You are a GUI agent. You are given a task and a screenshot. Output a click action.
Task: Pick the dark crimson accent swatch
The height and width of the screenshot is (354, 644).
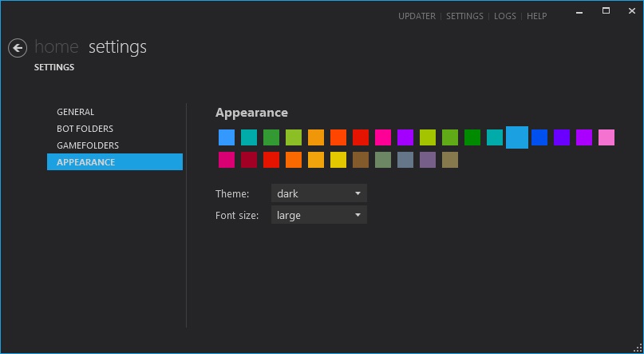pos(249,160)
